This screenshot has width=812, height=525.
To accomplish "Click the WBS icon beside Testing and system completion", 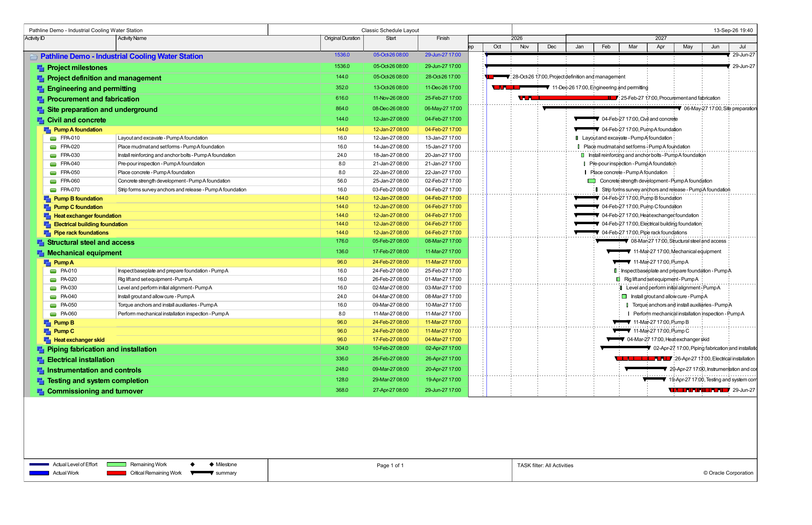I will [x=41, y=381].
